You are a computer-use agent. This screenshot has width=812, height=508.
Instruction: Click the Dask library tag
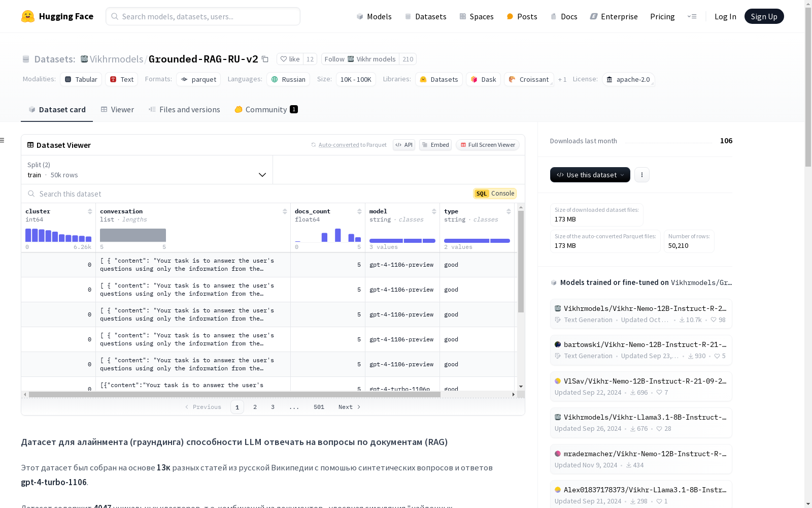coord(484,79)
